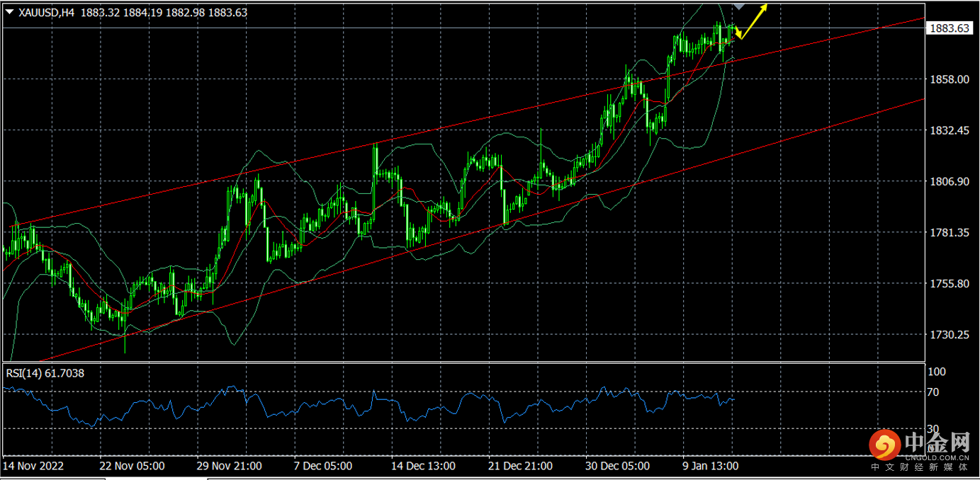Click the RSI(14) 61.7038 indicator label
Screen dimensions: 980x480
[x=45, y=373]
